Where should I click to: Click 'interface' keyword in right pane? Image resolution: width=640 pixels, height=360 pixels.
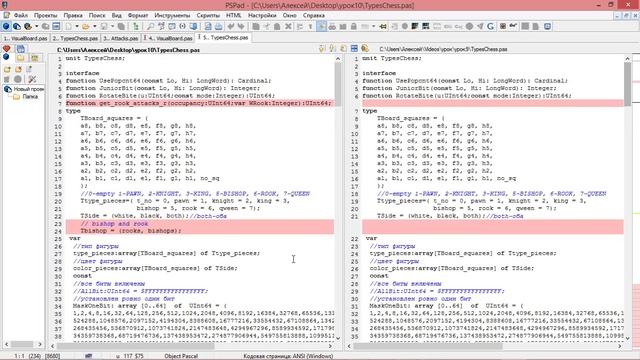pyautogui.click(x=379, y=73)
